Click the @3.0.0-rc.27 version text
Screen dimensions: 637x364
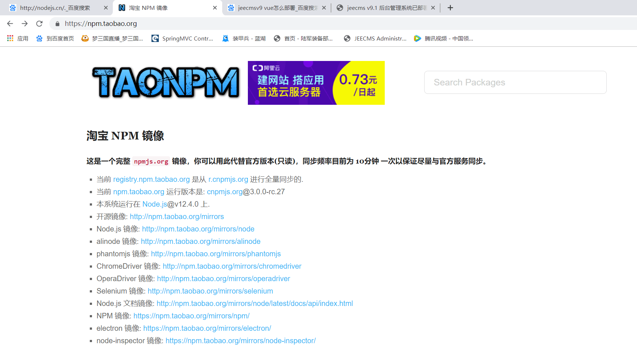point(264,192)
